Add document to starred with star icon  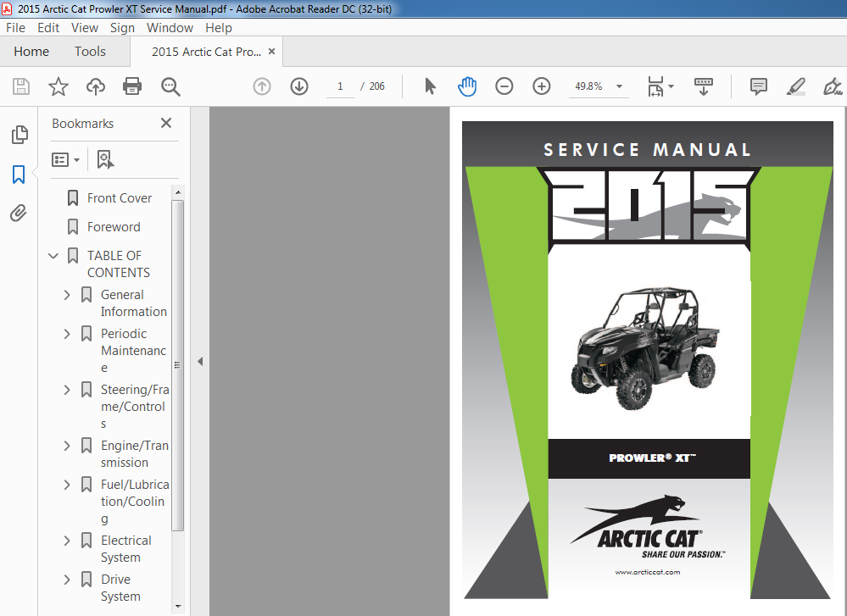[59, 86]
